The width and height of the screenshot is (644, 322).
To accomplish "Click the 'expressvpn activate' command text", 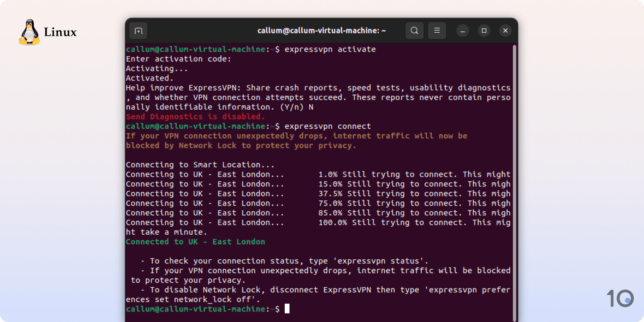I will point(330,49).
